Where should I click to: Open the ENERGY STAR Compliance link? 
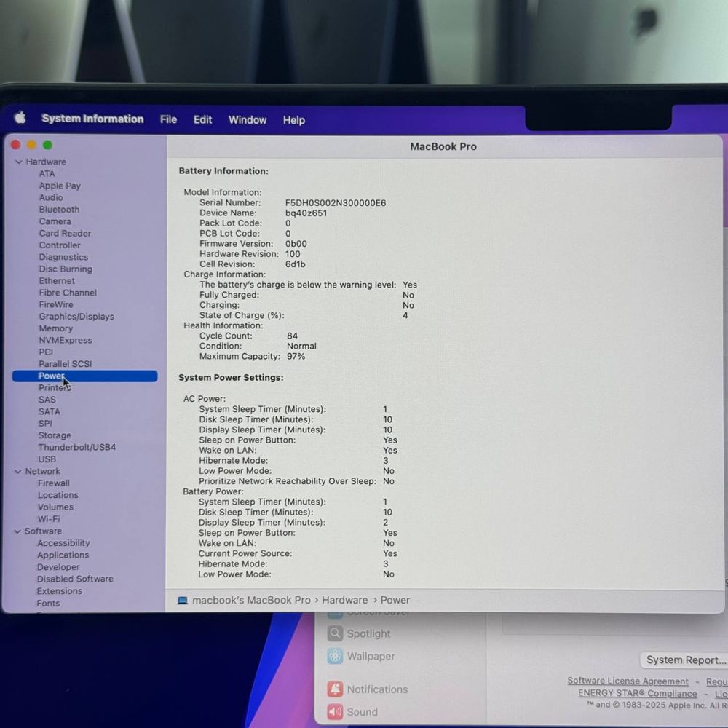pos(638,693)
